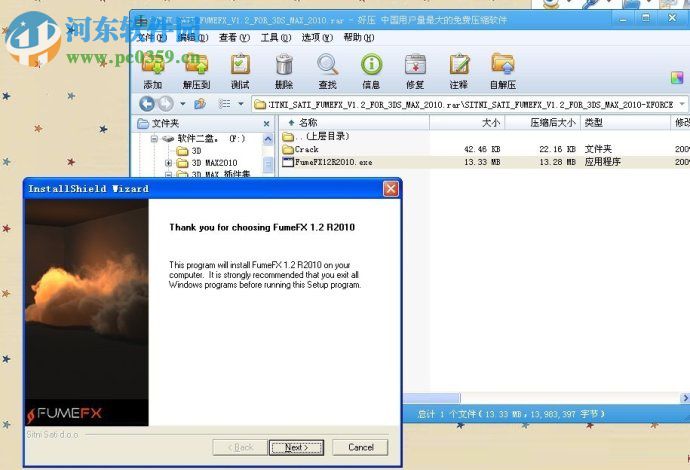Viewport: 690px width, 470px height.
Task: Click the 测试 (Test) toolbar icon
Action: click(240, 64)
